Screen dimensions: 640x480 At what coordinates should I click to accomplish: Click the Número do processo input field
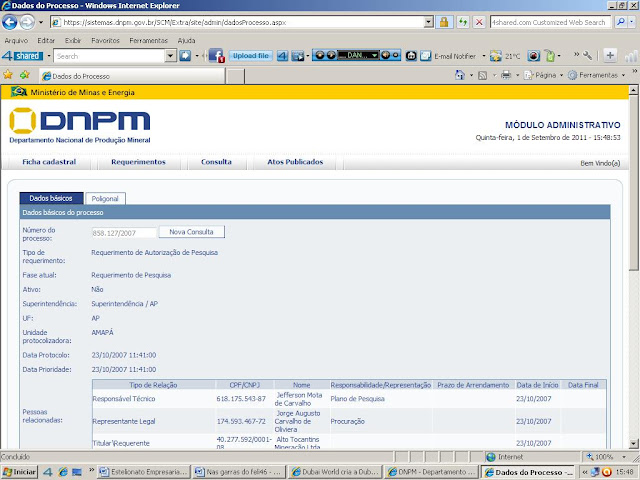click(124, 233)
